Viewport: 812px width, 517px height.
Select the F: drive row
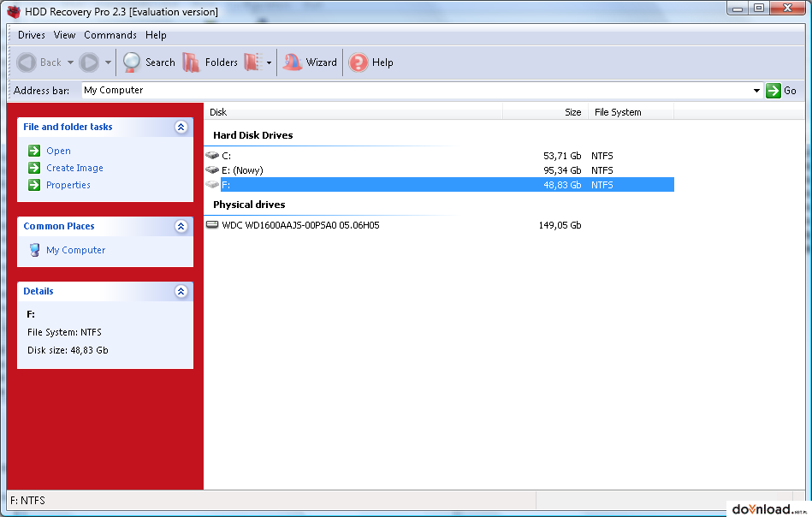click(439, 185)
